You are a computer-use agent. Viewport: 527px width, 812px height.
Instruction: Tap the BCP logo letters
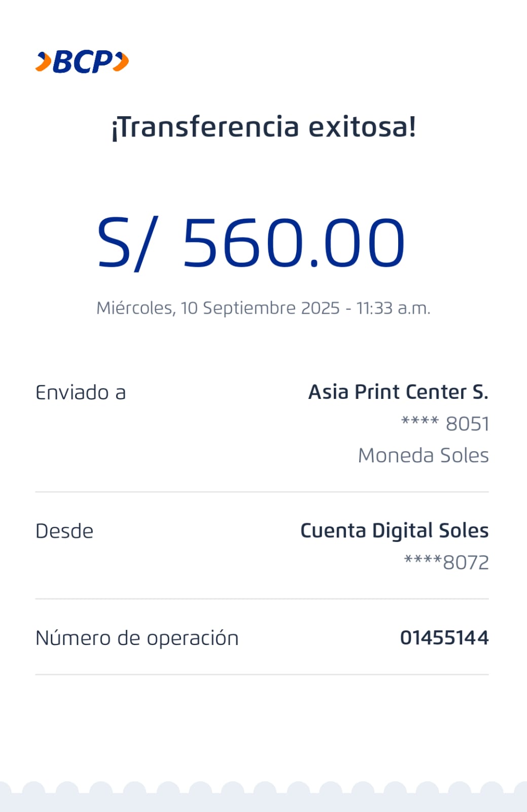[x=82, y=62]
